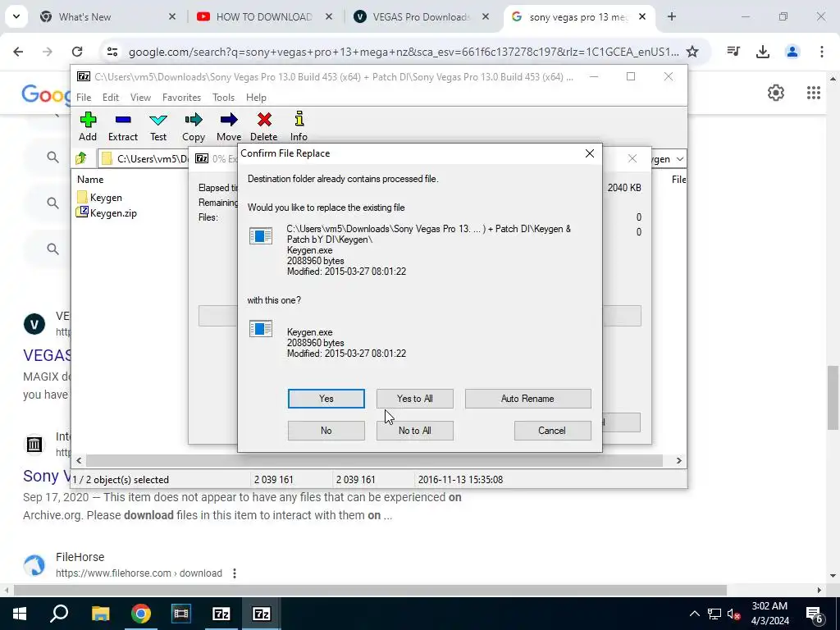Select the Keygen.zip file row
The image size is (840, 630).
pyautogui.click(x=106, y=212)
